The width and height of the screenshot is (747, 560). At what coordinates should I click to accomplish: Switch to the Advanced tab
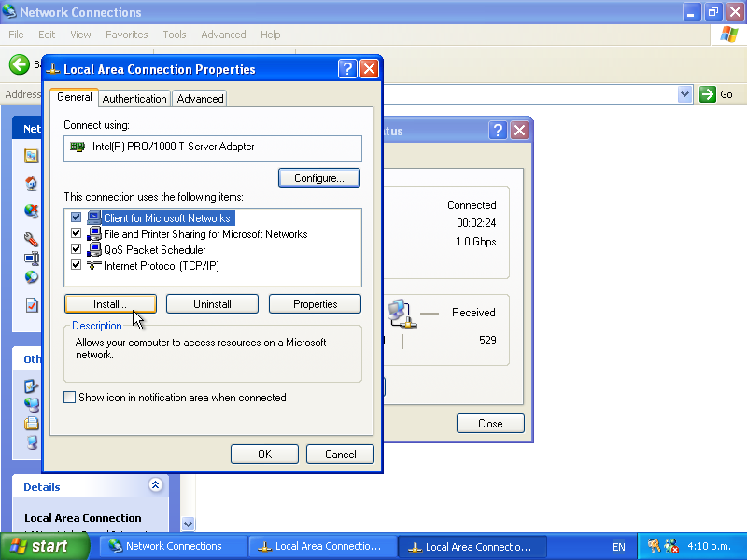pos(200,99)
